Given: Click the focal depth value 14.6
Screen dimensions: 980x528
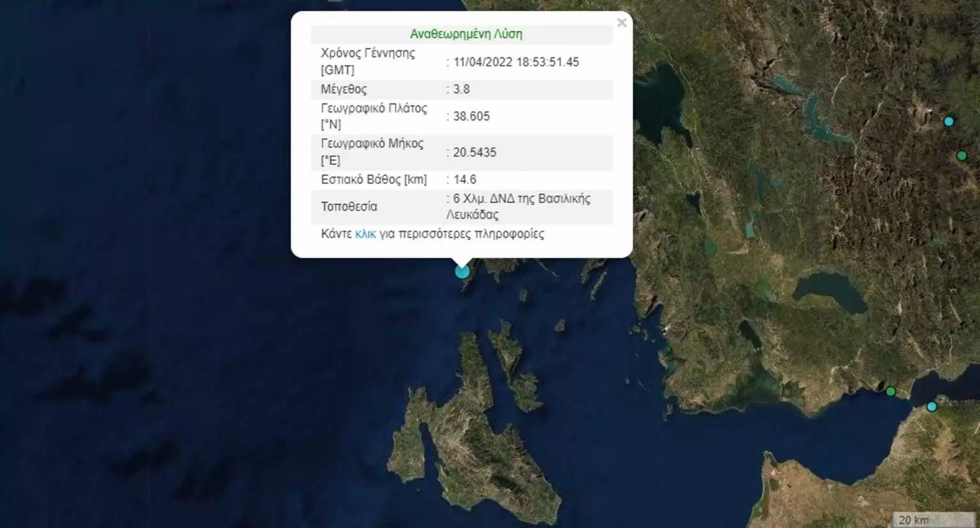Looking at the screenshot, I should pyautogui.click(x=464, y=179).
